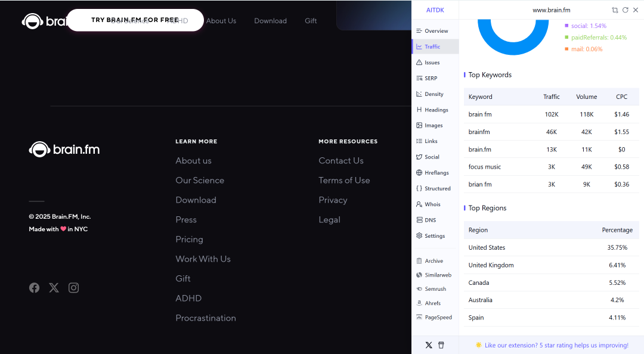Image resolution: width=644 pixels, height=354 pixels.
Task: Open the Social section in AITDK
Action: (x=435, y=157)
